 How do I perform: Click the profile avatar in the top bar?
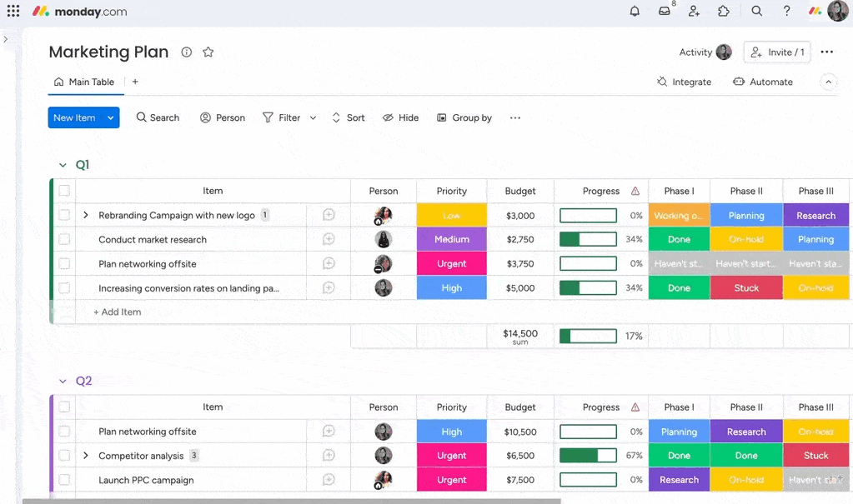[x=837, y=11]
